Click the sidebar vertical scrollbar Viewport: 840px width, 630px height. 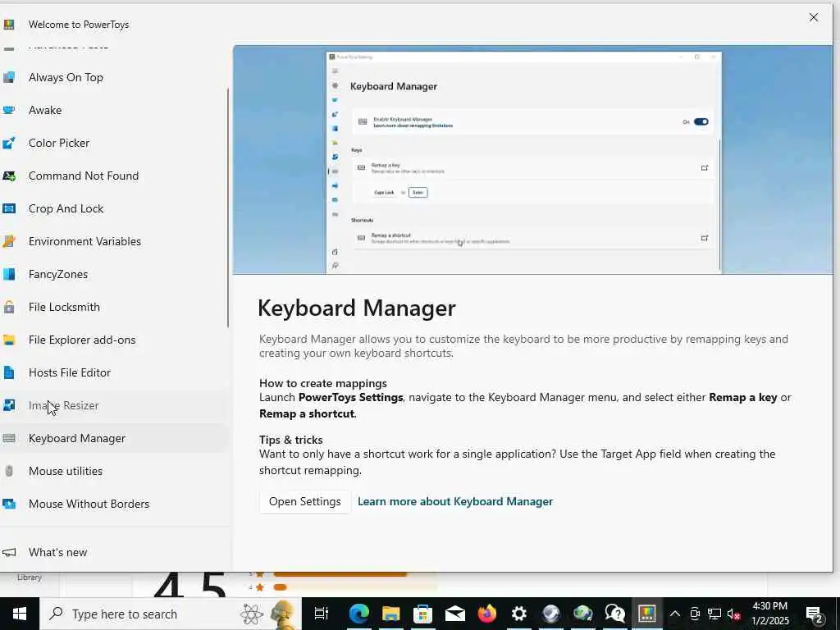click(228, 208)
